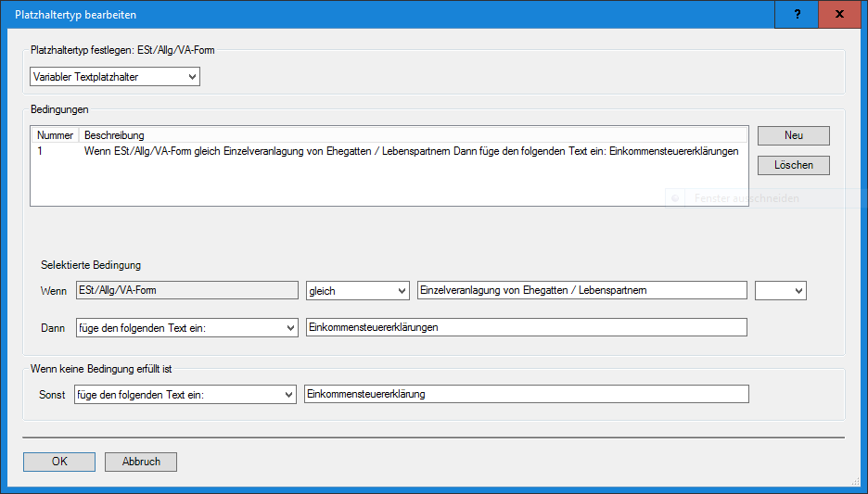
Task: Open the gleich comparison dropdown
Action: [x=358, y=291]
